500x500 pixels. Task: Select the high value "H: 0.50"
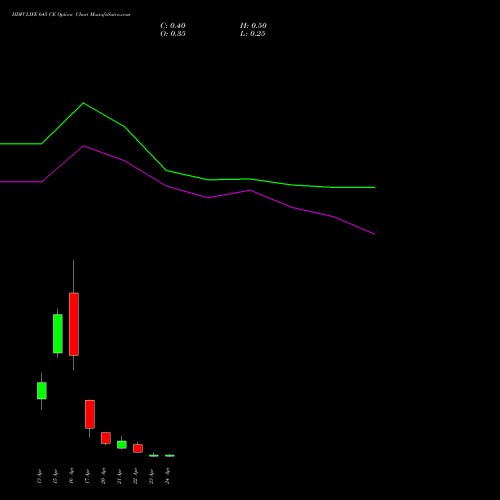[253, 26]
